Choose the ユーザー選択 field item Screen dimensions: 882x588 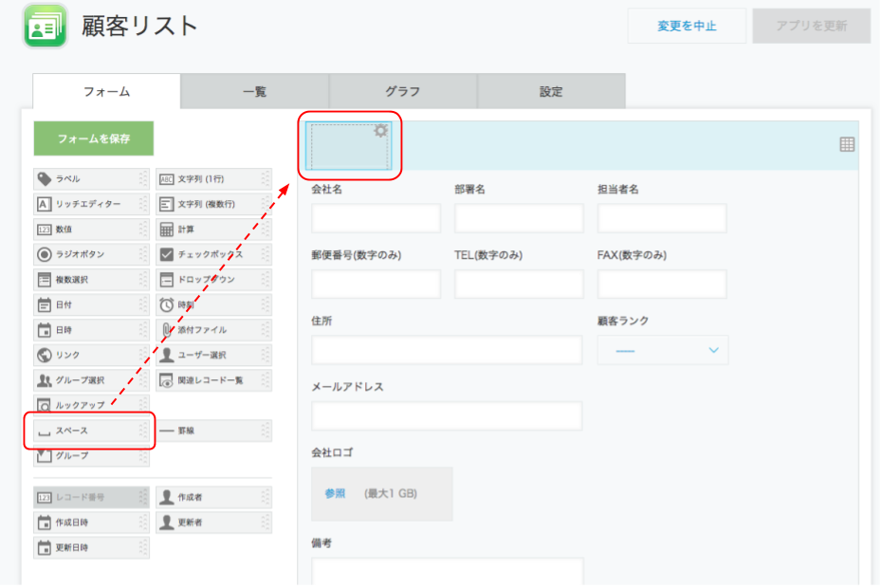[x=212, y=355]
